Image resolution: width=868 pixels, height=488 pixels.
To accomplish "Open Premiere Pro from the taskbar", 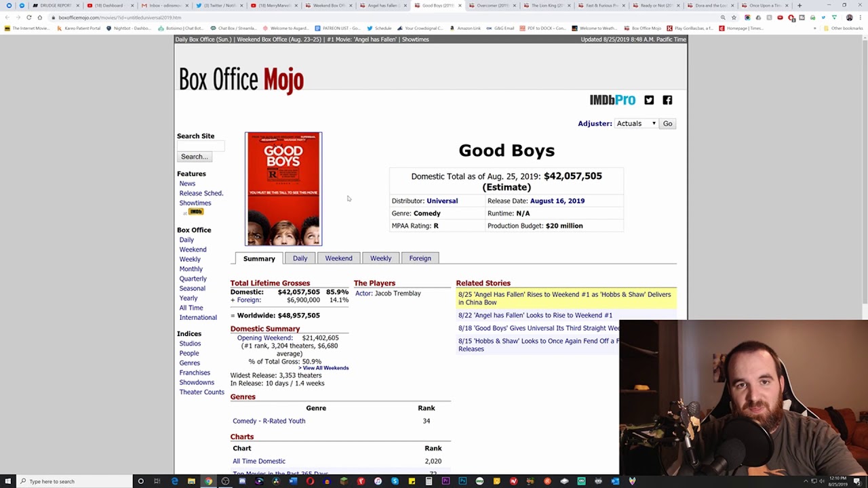I will pos(446,481).
